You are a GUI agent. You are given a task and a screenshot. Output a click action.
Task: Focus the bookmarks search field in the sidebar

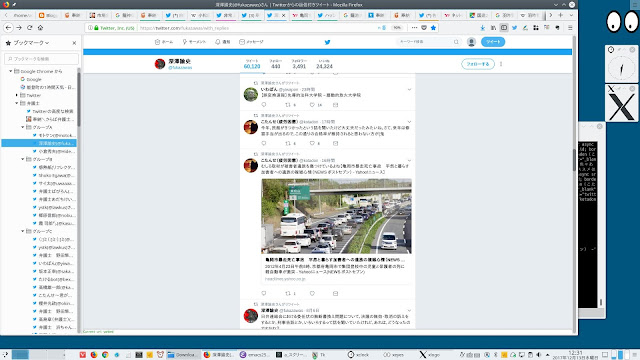point(41,59)
